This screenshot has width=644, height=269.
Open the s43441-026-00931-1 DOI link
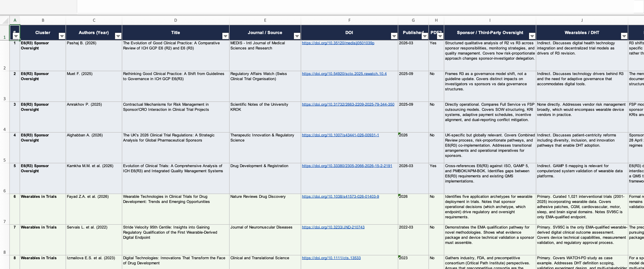point(340,135)
